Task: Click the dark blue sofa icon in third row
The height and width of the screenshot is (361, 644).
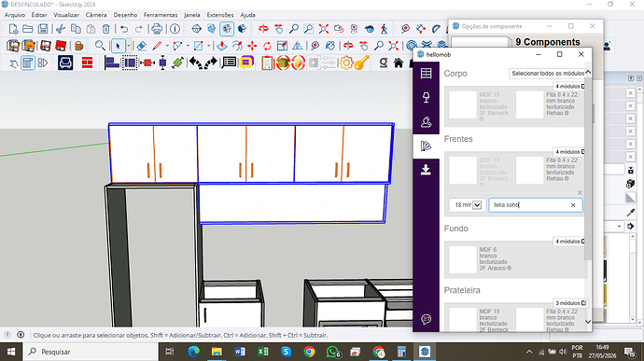Action: tap(65, 62)
